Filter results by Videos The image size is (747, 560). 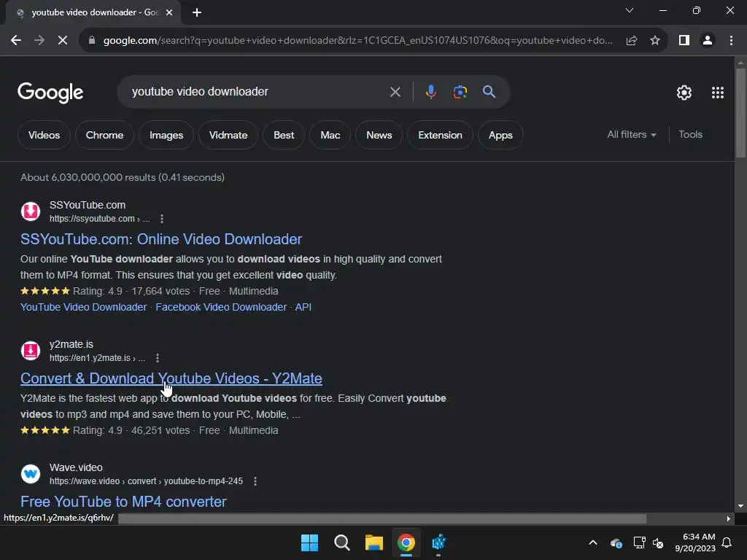[44, 135]
